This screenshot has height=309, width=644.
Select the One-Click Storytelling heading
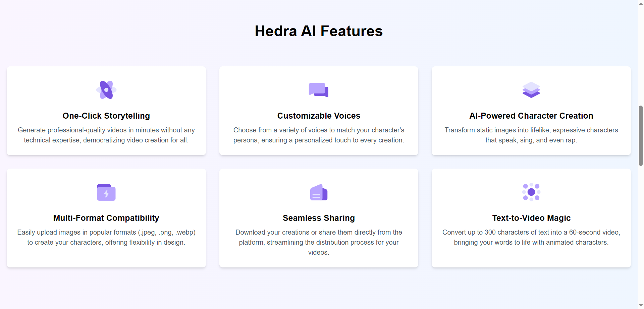(x=106, y=116)
